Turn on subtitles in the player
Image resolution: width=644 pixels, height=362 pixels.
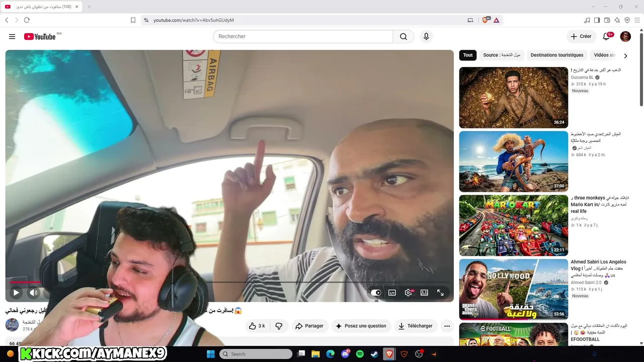click(x=392, y=293)
